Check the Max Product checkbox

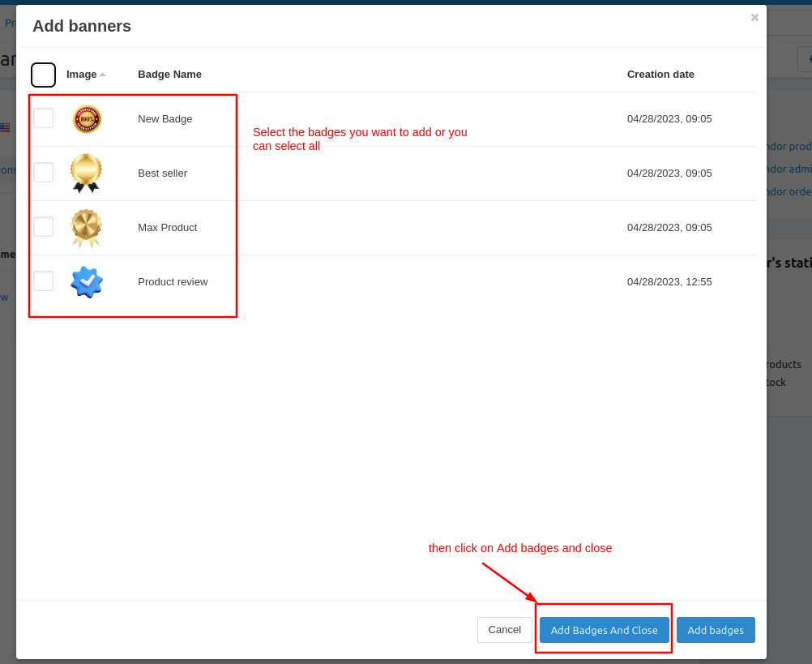[44, 227]
